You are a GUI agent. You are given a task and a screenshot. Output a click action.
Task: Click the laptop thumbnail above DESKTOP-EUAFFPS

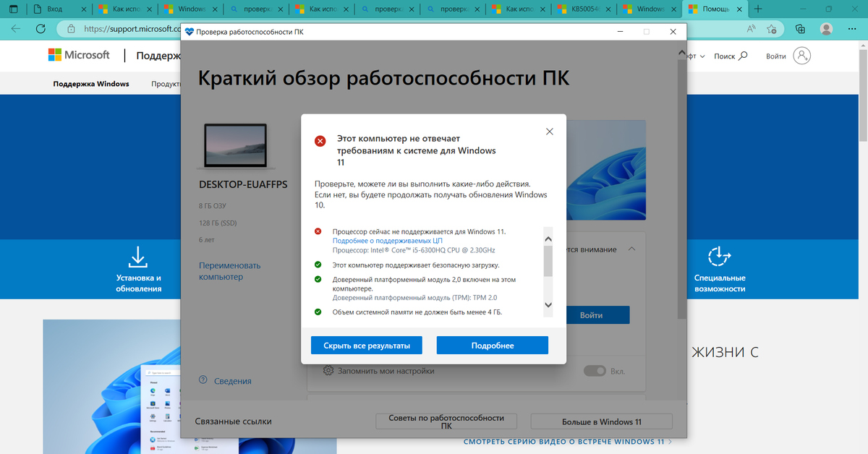point(236,145)
